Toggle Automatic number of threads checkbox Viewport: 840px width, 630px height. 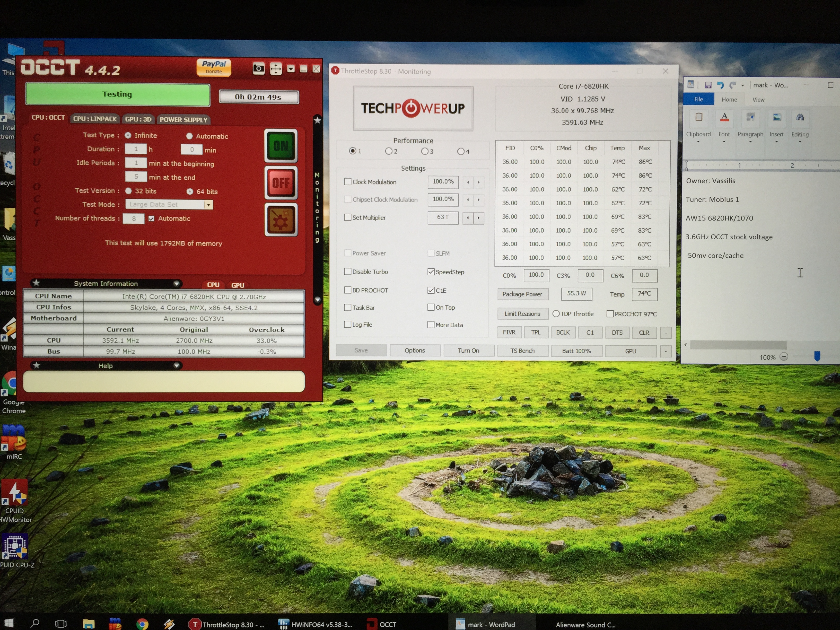pyautogui.click(x=151, y=218)
